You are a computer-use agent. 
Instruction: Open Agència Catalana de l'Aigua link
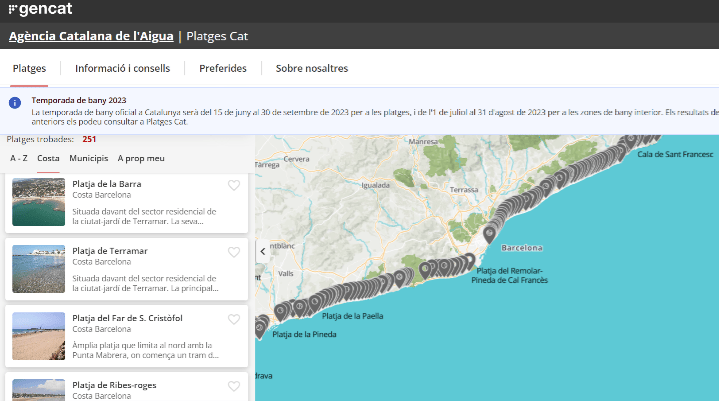click(x=91, y=36)
